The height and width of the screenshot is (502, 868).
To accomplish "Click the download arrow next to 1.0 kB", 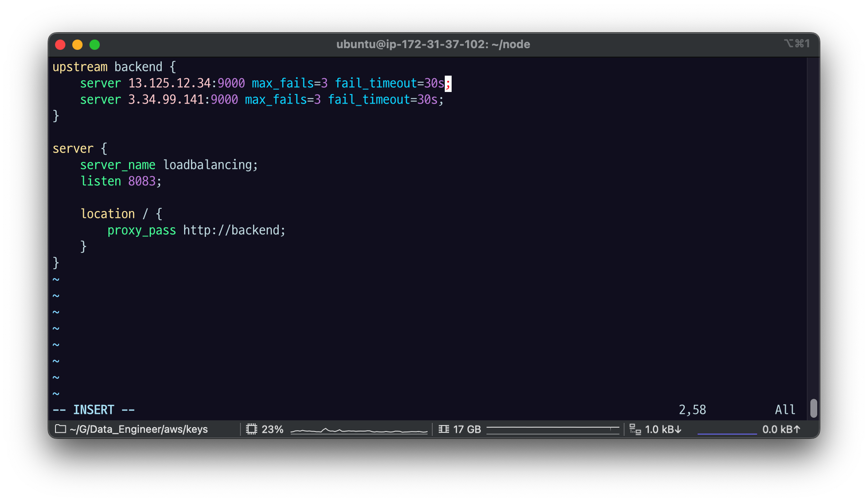I will coord(678,429).
